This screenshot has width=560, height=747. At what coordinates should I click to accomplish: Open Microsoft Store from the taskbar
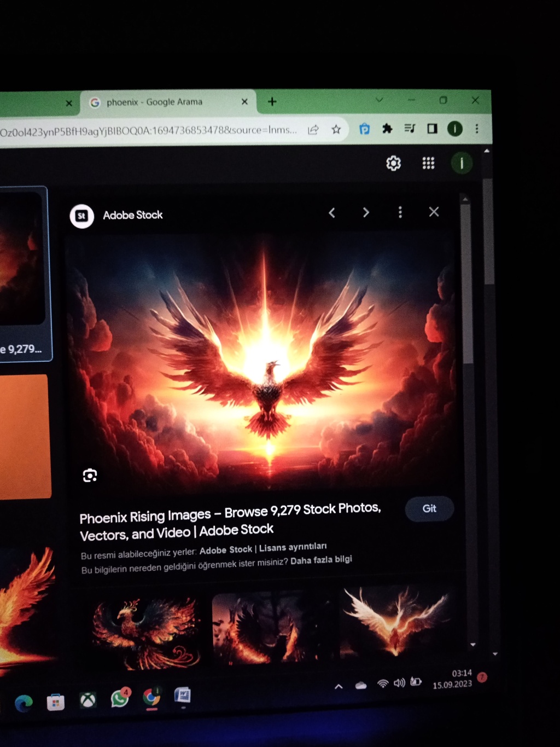pyautogui.click(x=55, y=702)
